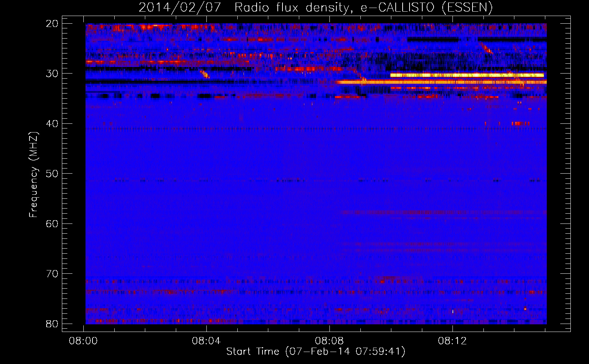Click the 50 MHz frequency tick label

52,174
